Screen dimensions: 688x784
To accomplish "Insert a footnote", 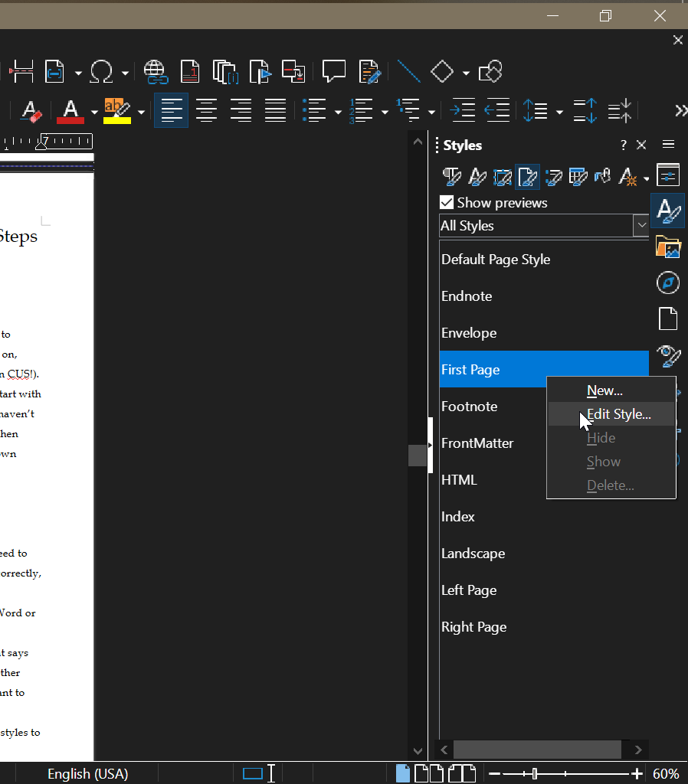I will (190, 71).
